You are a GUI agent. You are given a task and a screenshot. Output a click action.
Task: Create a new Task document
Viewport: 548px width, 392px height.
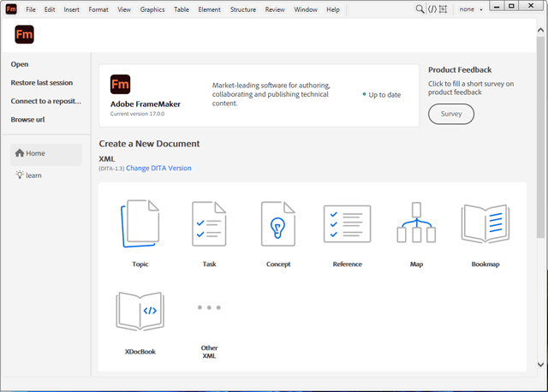click(x=209, y=224)
